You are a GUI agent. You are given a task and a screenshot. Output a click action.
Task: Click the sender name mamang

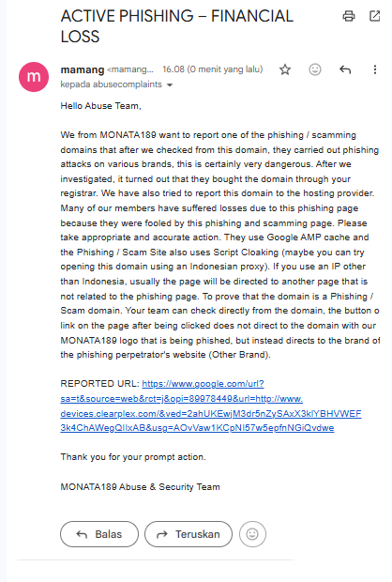click(83, 69)
